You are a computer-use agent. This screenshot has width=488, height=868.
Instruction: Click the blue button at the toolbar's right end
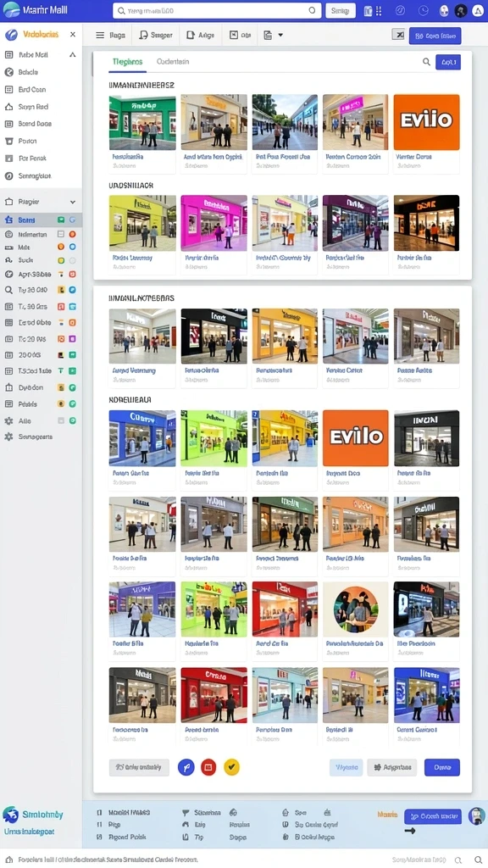click(x=435, y=36)
